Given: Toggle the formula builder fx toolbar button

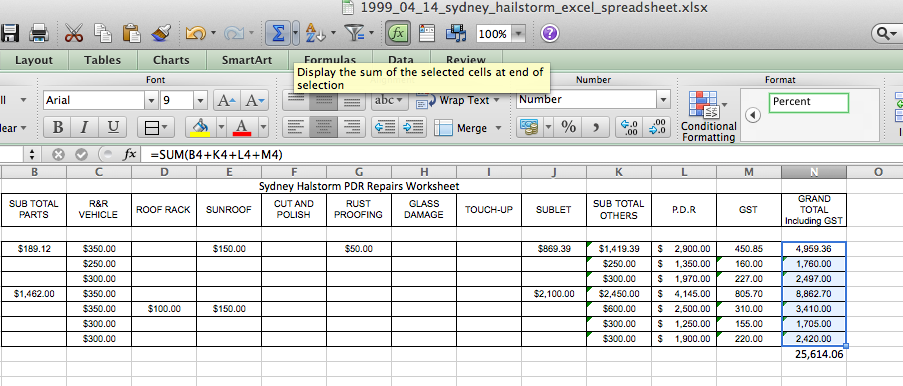Looking at the screenshot, I should [397, 33].
